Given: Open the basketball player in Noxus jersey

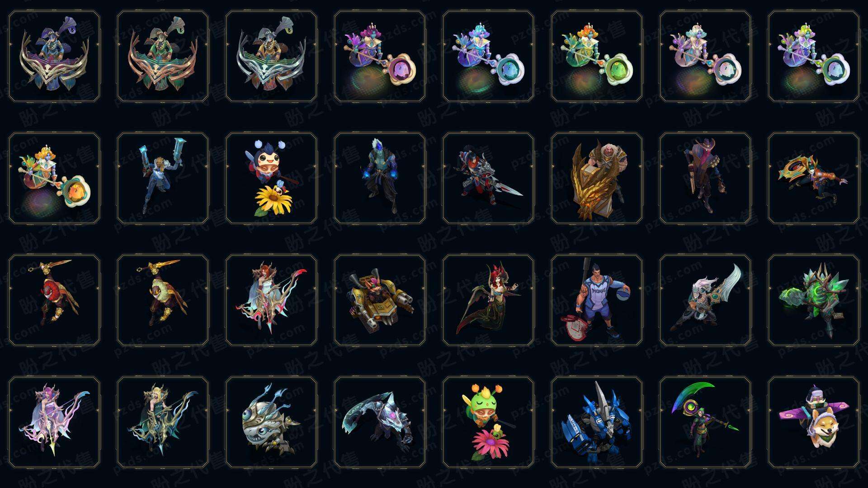Looking at the screenshot, I should (x=597, y=300).
